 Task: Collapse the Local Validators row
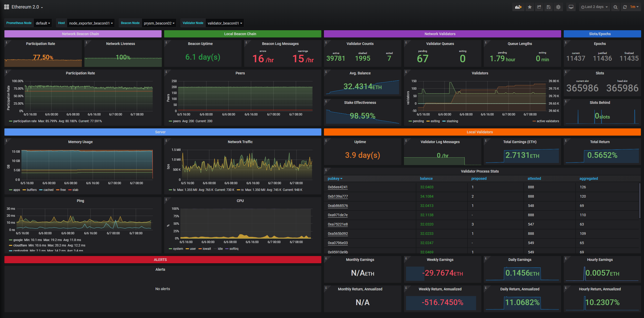coord(480,132)
